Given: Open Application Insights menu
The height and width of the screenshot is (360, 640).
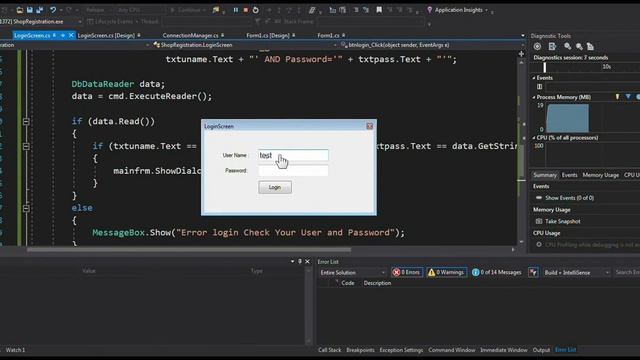Looking at the screenshot, I should tap(458, 10).
